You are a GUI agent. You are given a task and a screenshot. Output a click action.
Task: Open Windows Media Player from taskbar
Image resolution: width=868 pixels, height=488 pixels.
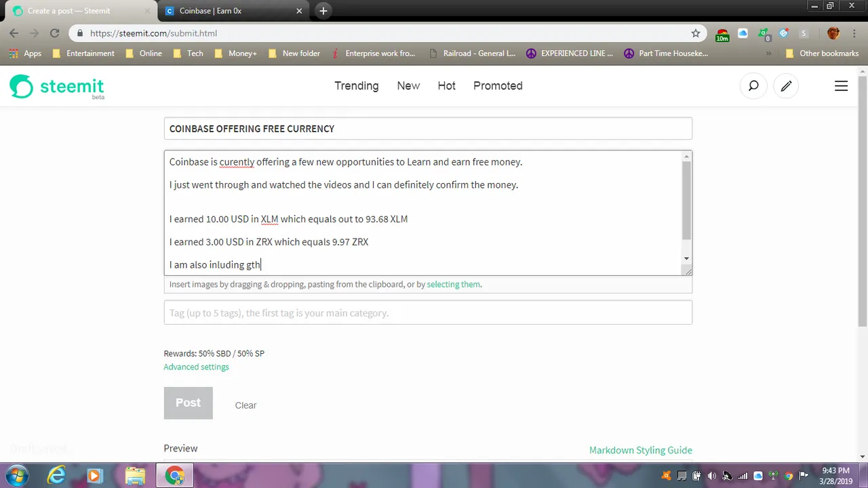click(x=95, y=476)
